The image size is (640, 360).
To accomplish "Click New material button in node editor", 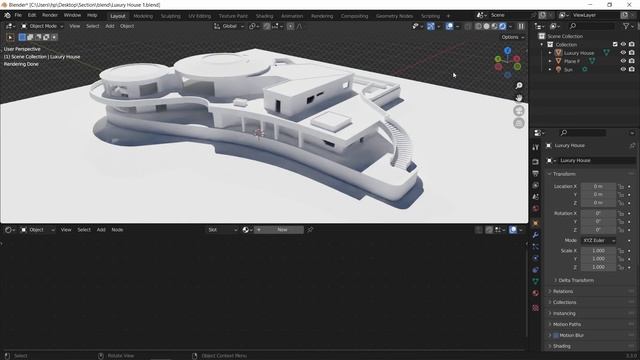I will 279,230.
